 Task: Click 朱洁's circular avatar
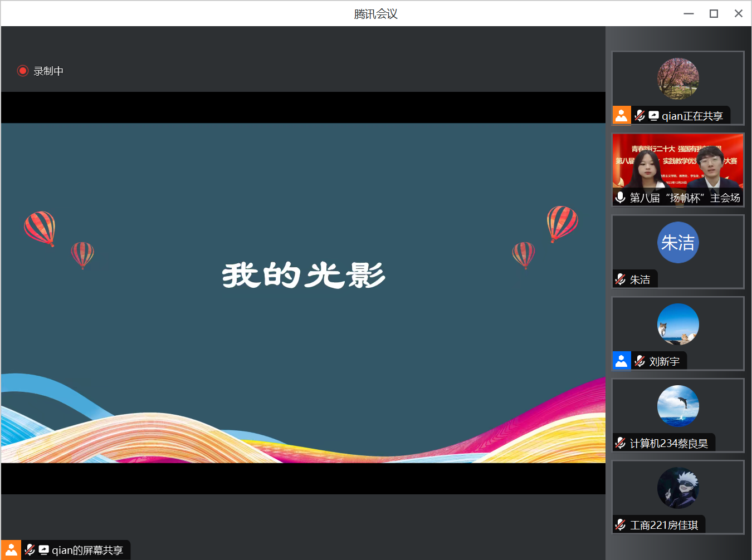tap(677, 242)
